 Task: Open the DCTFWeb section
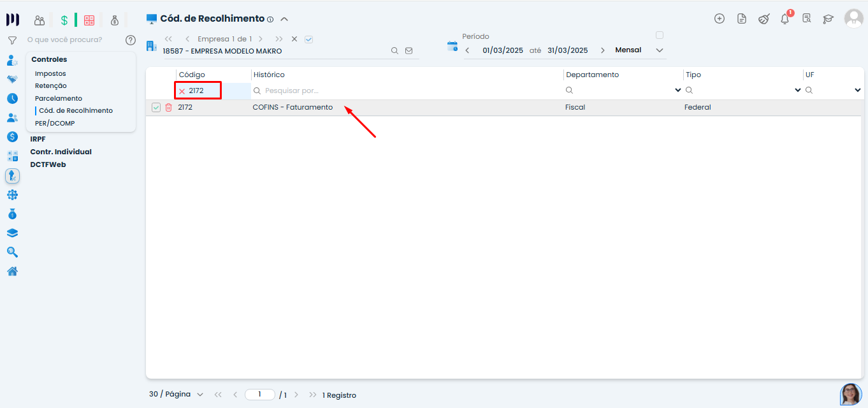pos(48,164)
